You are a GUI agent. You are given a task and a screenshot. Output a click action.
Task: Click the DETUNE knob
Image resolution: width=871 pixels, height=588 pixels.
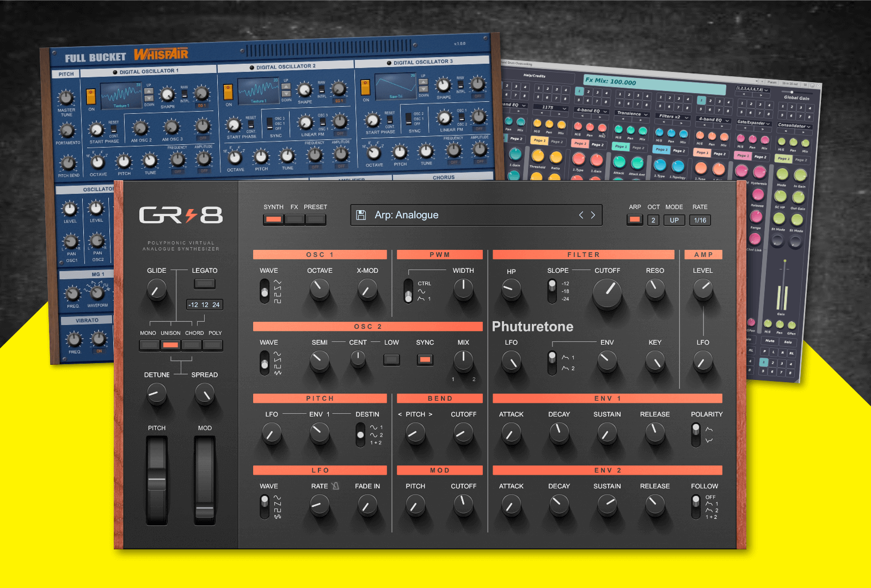coord(157,394)
